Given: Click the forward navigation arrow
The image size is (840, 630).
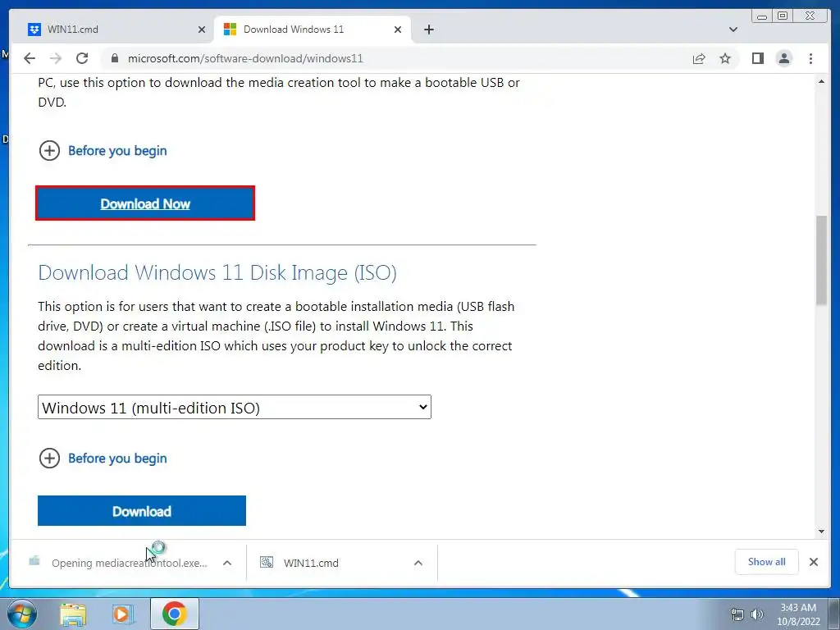Looking at the screenshot, I should [56, 58].
